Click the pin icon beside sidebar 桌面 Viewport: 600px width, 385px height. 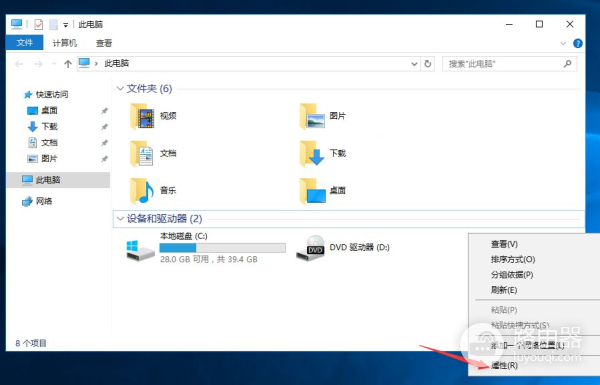104,111
